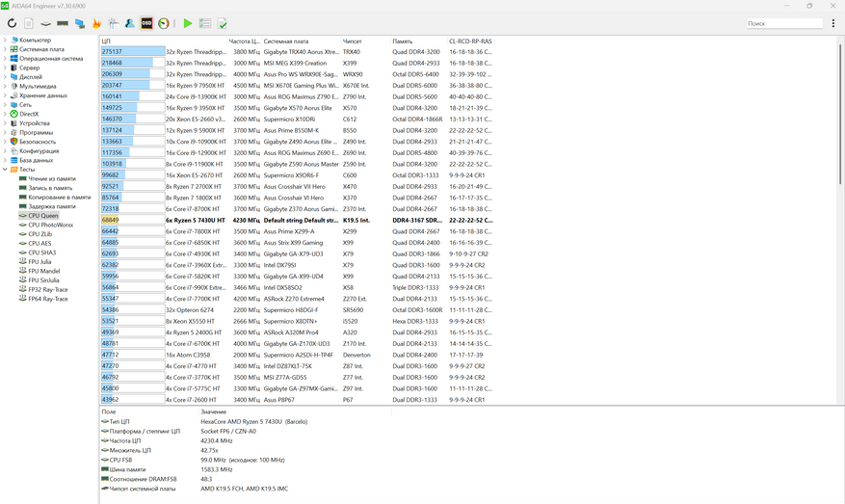This screenshot has width=845, height=504.
Task: Select the 24x Core i9-13900K HT row
Action: 297,96
